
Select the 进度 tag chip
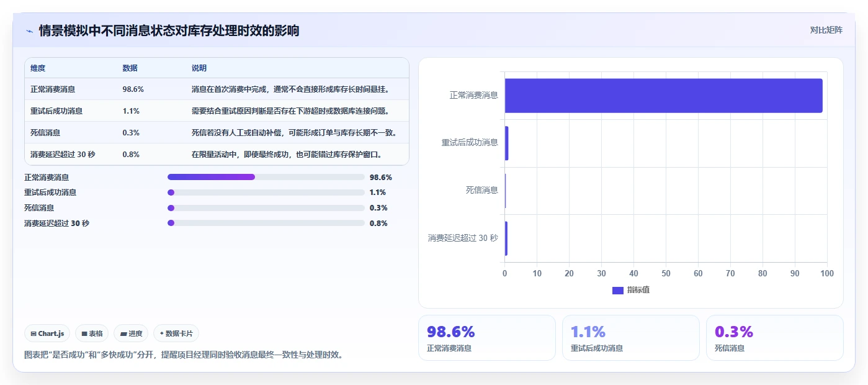pos(131,333)
